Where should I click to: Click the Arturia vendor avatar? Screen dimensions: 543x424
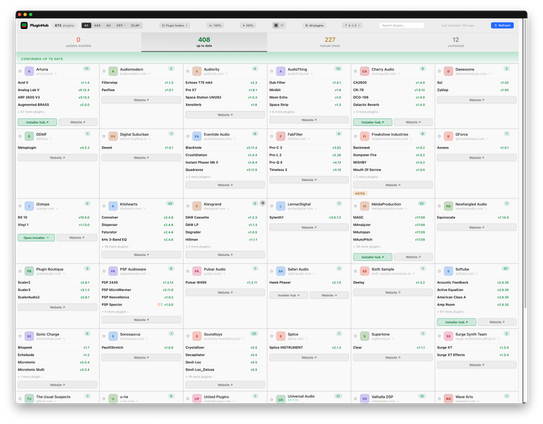point(29,71)
